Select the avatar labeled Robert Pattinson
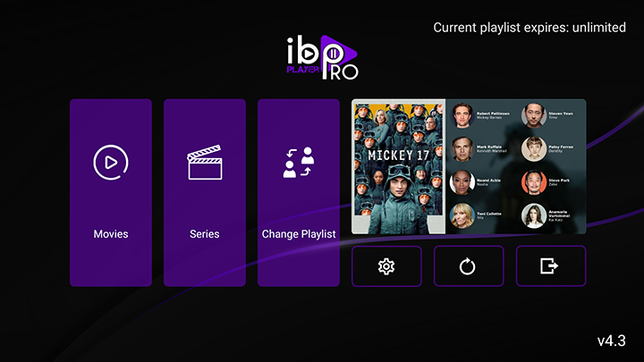 (x=462, y=115)
